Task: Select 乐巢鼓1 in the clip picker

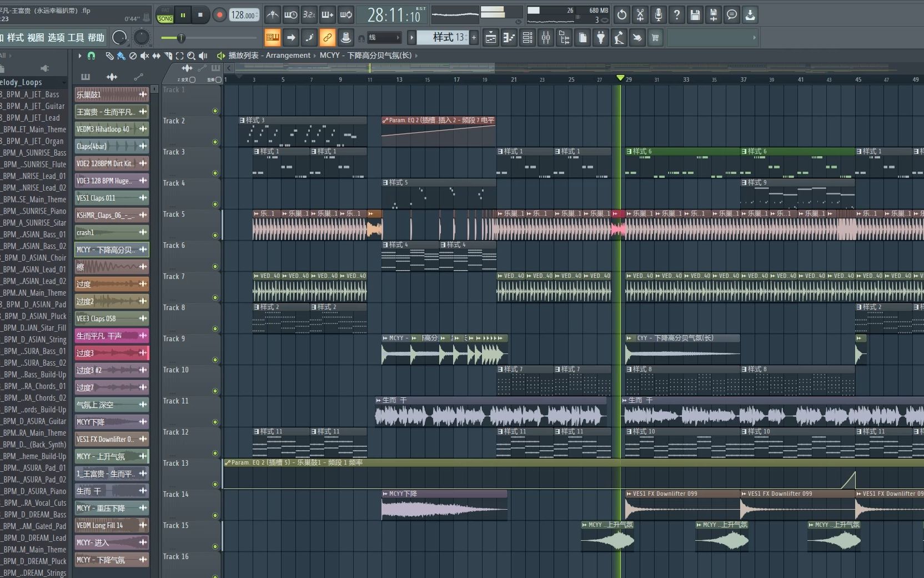Action: (x=112, y=94)
